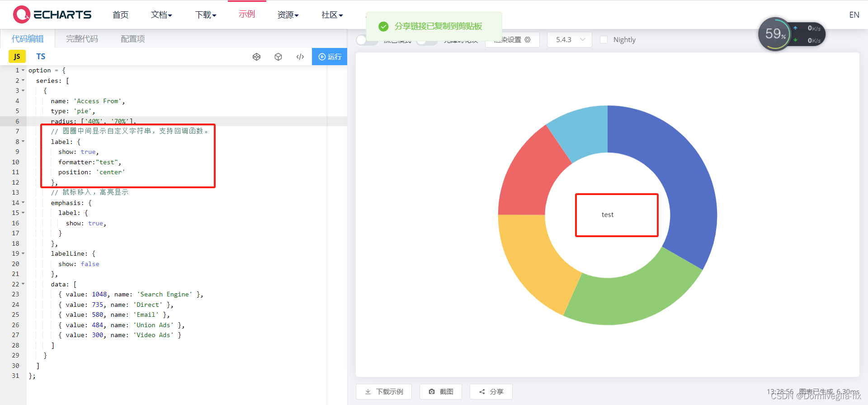Click the 'Union Ads' data line
This screenshot has width=868, height=405.
click(x=121, y=325)
